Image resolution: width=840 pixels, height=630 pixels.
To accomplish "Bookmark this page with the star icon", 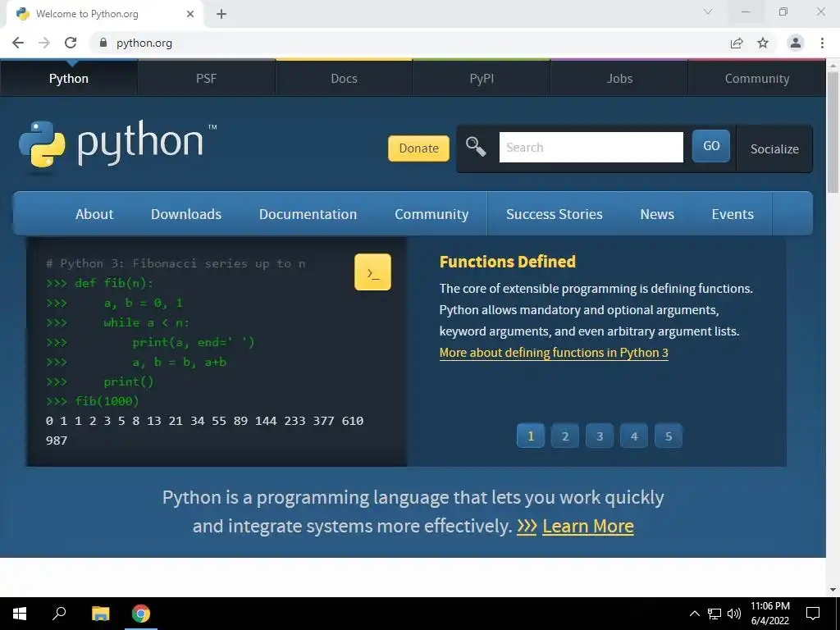I will 763,43.
